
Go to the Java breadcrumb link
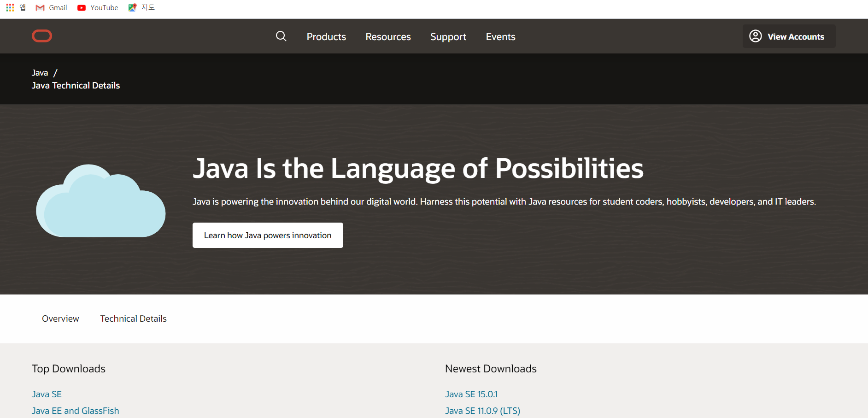click(x=40, y=73)
